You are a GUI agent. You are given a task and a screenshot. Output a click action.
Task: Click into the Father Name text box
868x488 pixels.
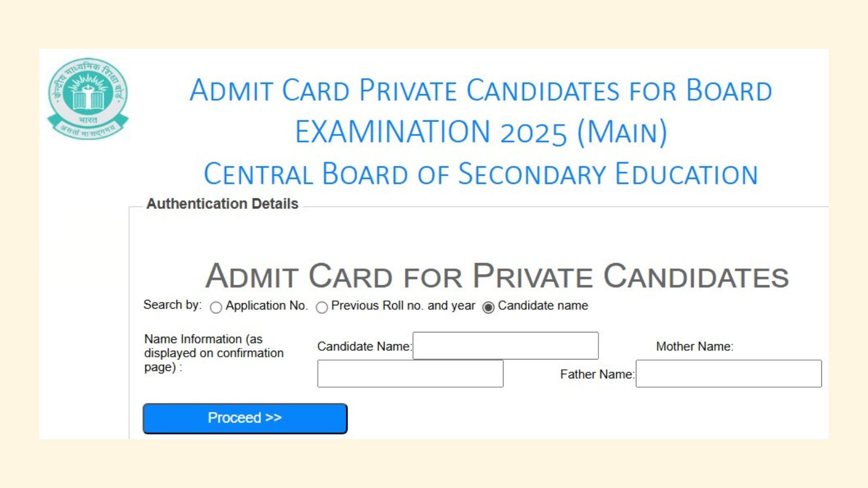pos(728,374)
